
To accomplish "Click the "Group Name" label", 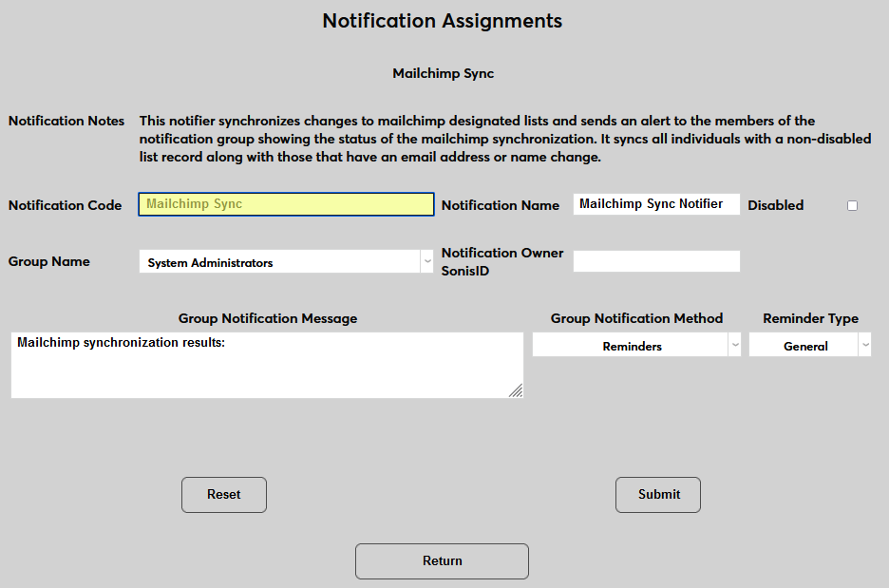I will tap(49, 261).
